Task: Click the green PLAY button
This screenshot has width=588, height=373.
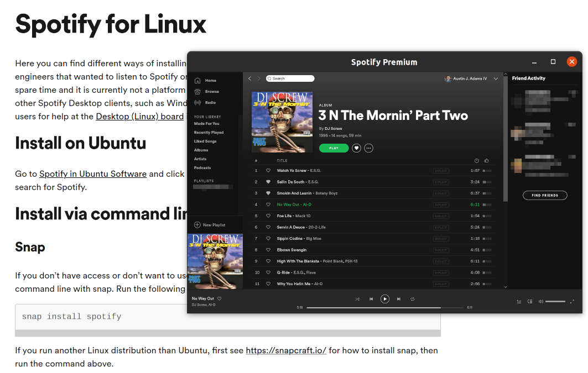Action: pos(334,148)
